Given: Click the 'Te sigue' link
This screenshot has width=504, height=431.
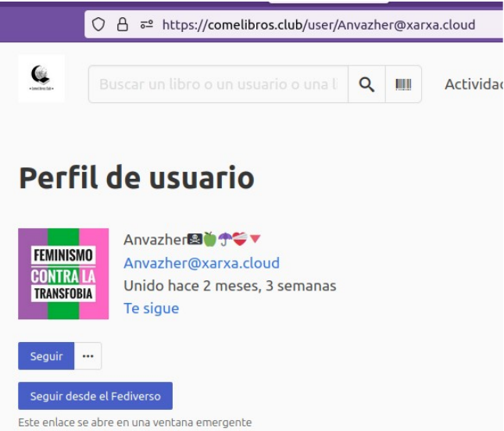Looking at the screenshot, I should [x=152, y=308].
